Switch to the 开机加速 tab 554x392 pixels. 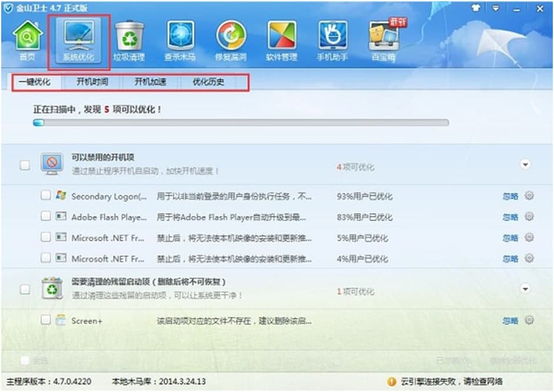click(150, 82)
